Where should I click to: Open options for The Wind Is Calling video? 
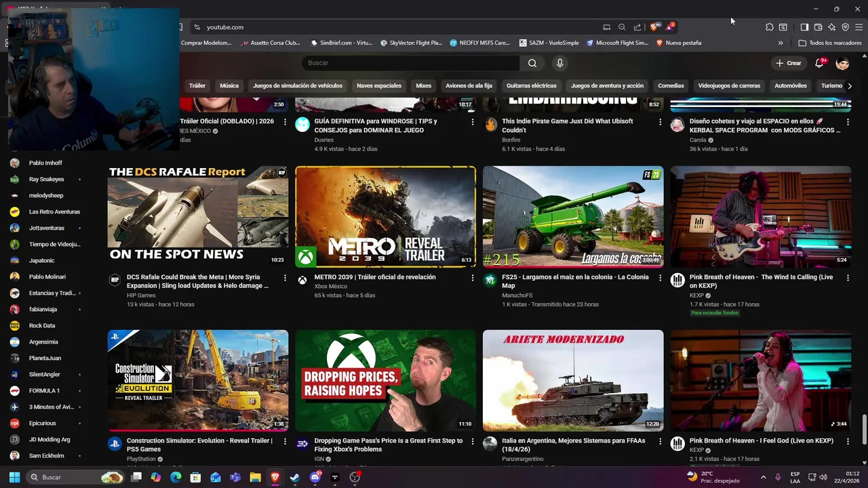848,278
